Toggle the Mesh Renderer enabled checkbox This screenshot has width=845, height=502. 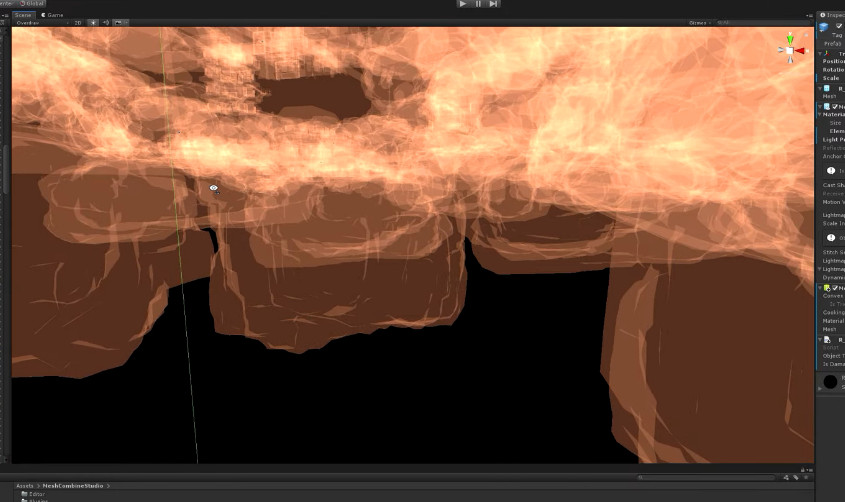click(835, 107)
